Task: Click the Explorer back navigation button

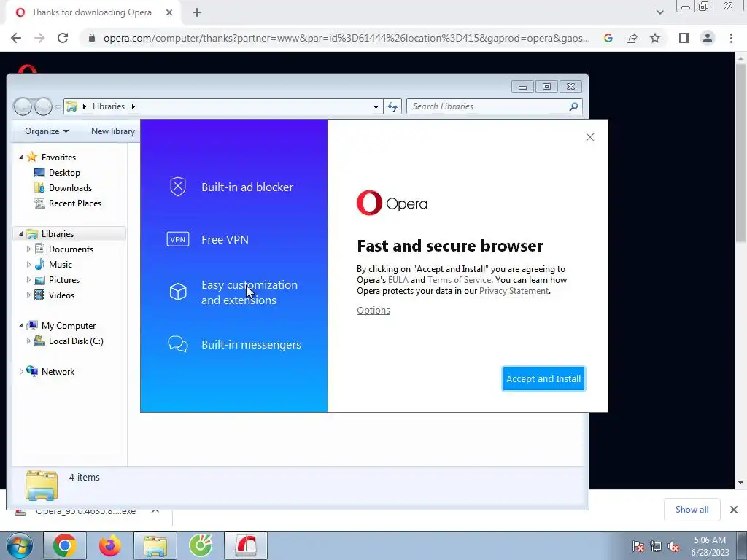Action: (x=23, y=106)
